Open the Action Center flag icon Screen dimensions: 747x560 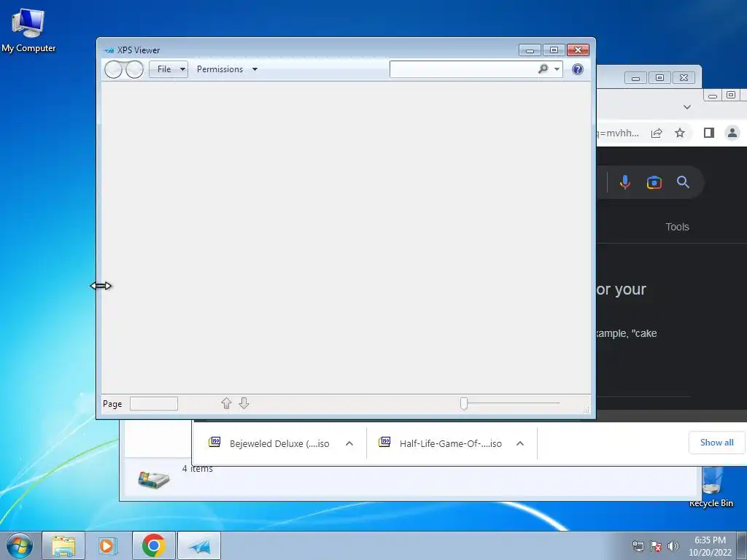click(x=656, y=547)
